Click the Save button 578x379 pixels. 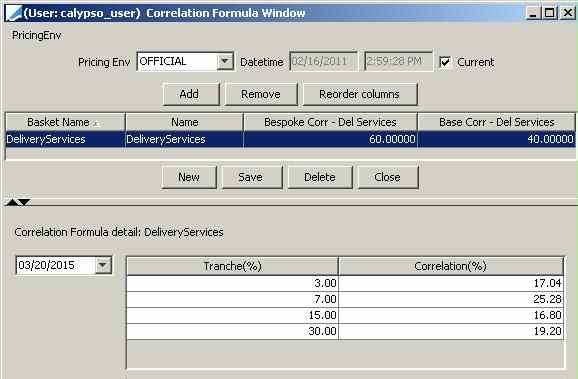pyautogui.click(x=252, y=177)
